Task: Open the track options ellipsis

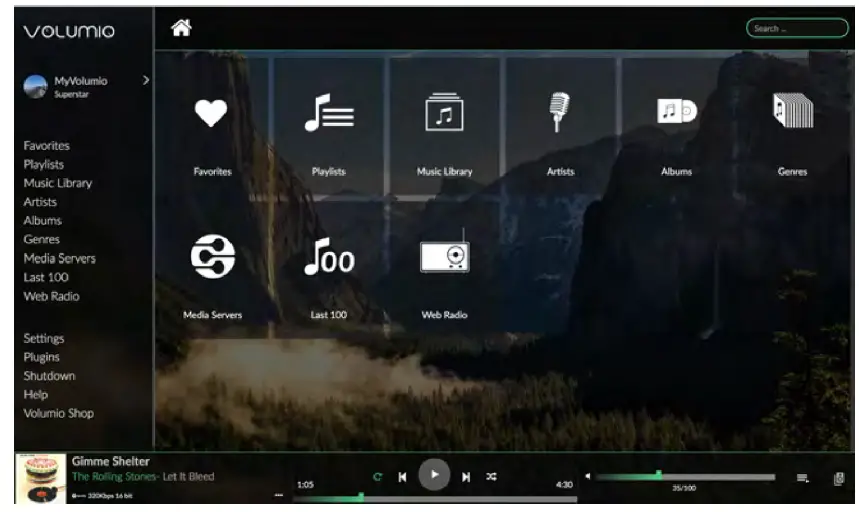Action: coord(278,495)
